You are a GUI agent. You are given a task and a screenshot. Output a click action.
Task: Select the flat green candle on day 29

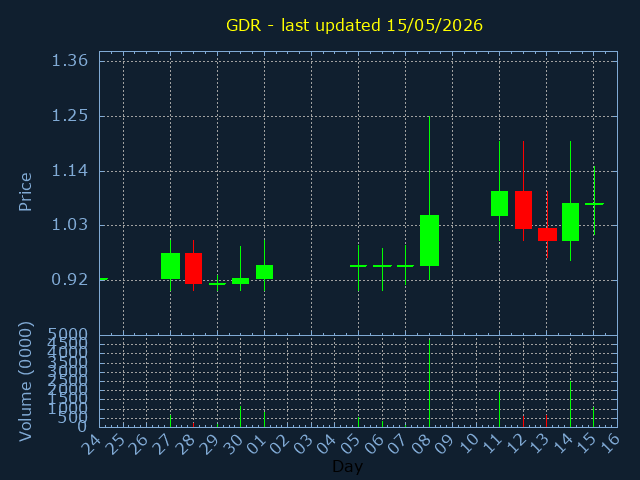coord(217,284)
